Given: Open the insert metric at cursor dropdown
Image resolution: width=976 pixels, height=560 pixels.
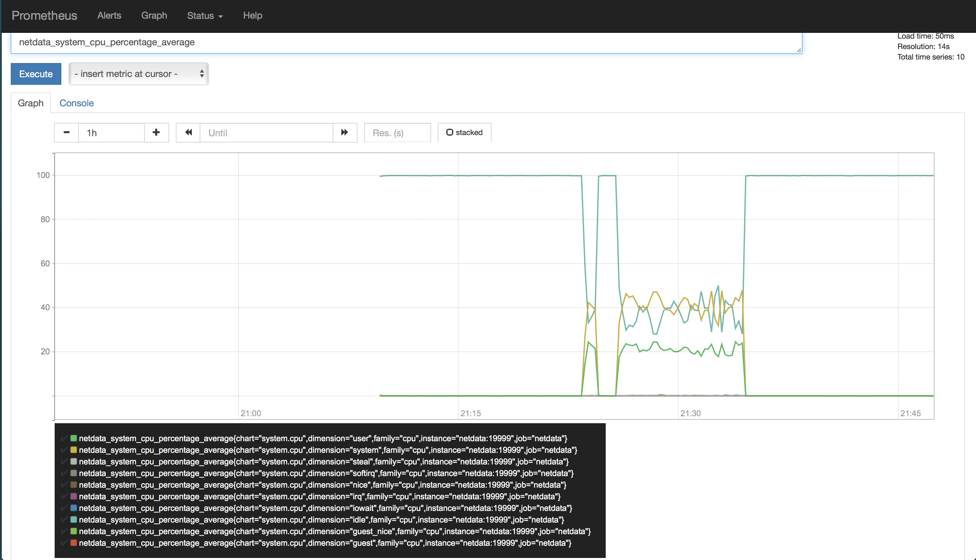Looking at the screenshot, I should 139,74.
